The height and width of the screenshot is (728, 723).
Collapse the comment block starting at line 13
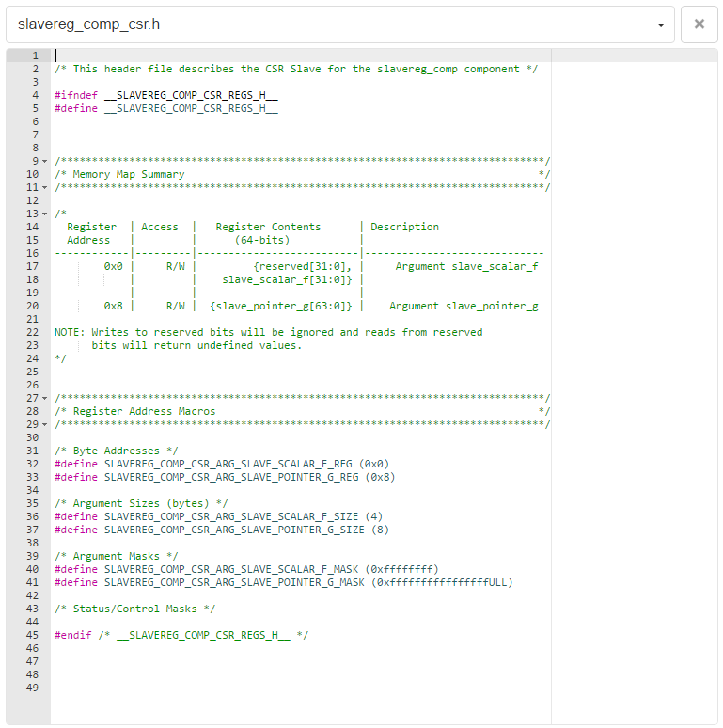(x=44, y=214)
